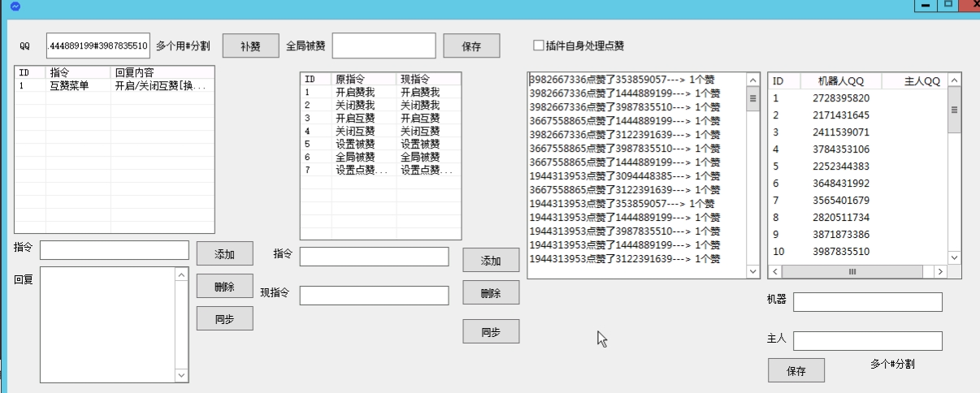Click 保存 button next to 全局被赞 field
The image size is (980, 393).
(471, 46)
